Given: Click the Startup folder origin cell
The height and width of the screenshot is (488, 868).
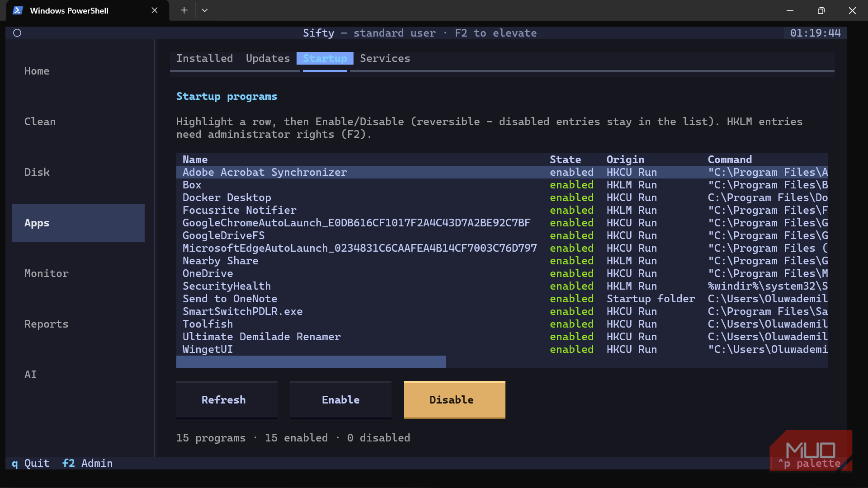Looking at the screenshot, I should click(651, 299).
